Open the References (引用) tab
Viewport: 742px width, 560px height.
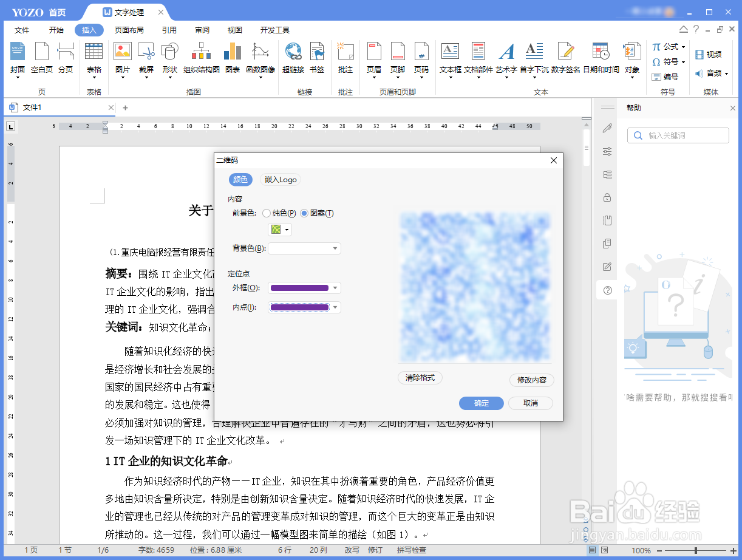169,30
